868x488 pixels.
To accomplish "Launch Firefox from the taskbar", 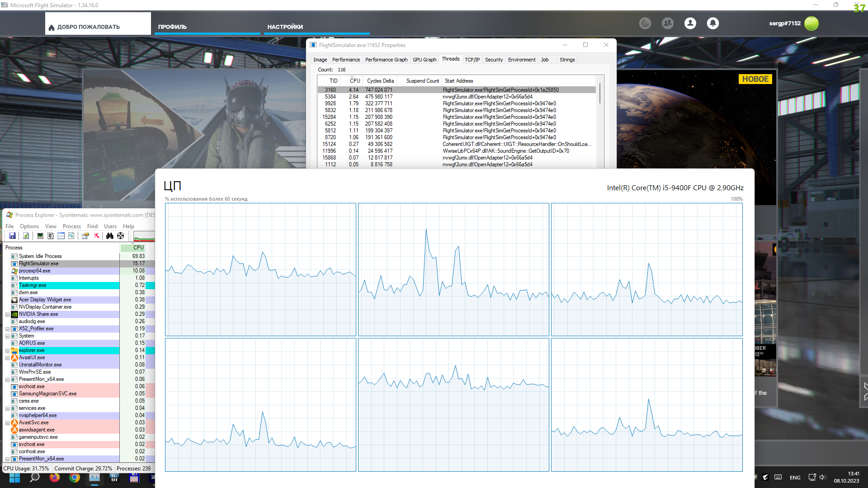I will click(55, 478).
